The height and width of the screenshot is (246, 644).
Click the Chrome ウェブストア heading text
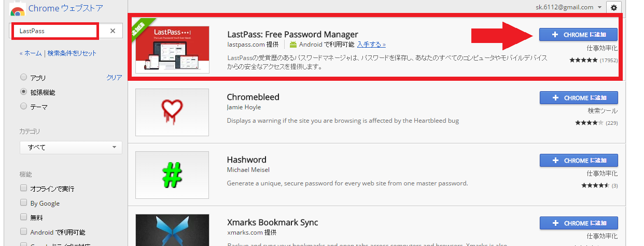(66, 8)
